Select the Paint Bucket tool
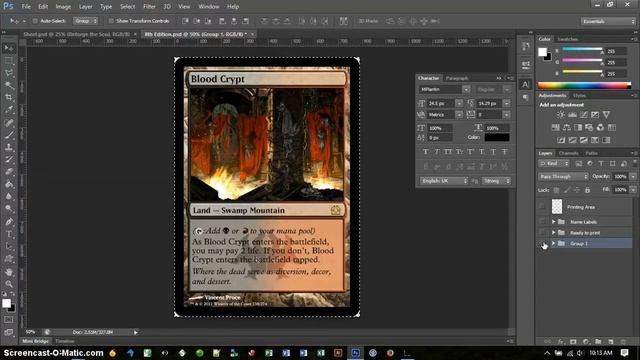640x360 pixels. tap(9, 184)
